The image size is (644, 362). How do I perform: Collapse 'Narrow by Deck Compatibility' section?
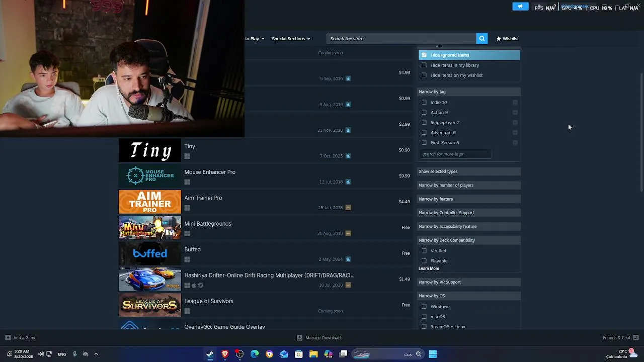[x=469, y=240]
